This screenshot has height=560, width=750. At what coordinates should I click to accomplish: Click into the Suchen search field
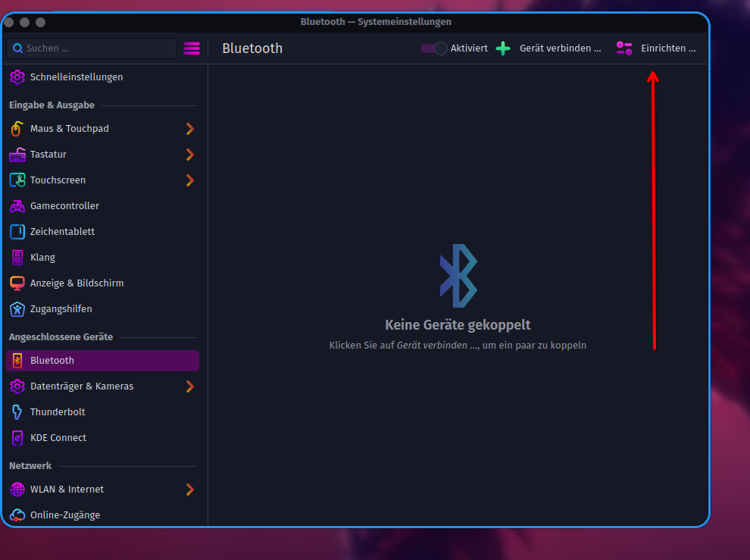(x=92, y=48)
